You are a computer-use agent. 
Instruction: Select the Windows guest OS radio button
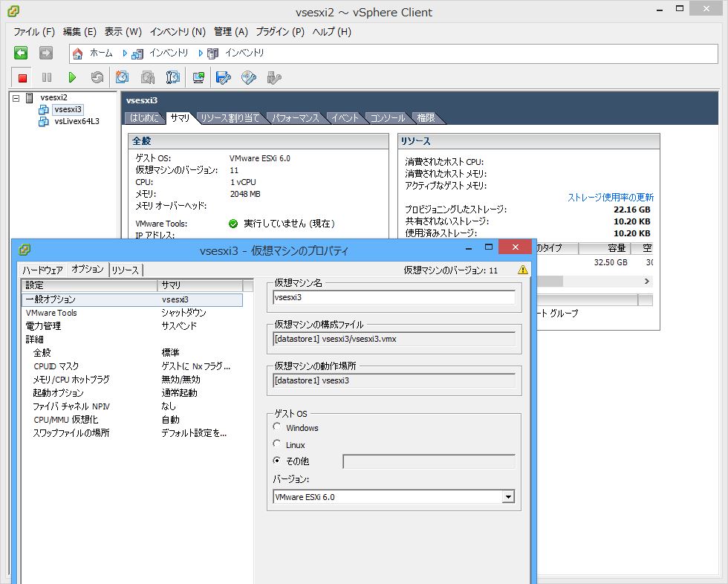pyautogui.click(x=276, y=426)
